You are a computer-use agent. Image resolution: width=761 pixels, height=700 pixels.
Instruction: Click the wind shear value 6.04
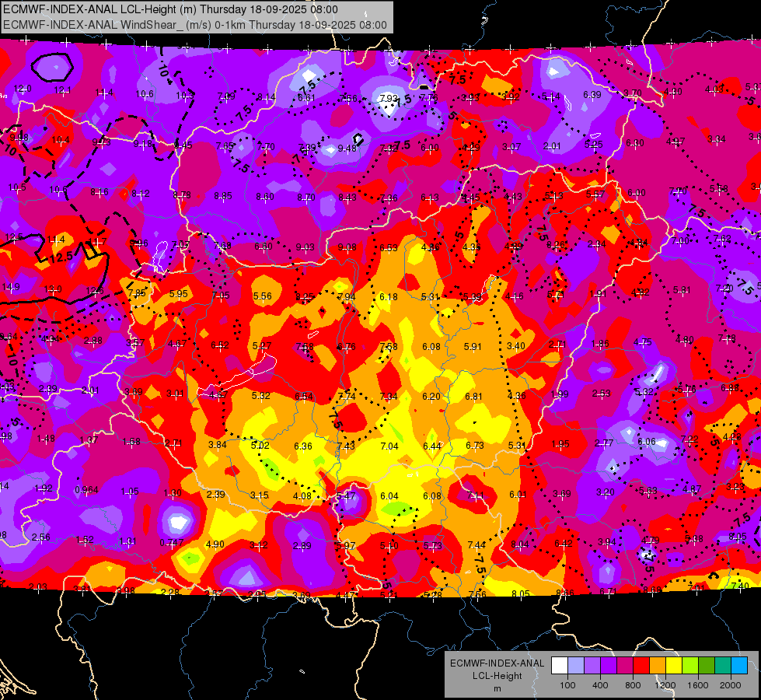389,496
